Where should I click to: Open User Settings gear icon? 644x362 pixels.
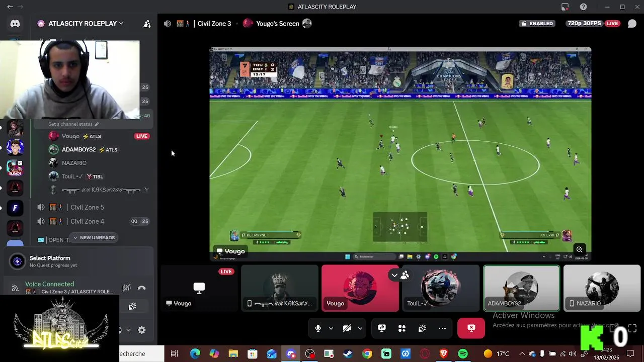point(142,330)
